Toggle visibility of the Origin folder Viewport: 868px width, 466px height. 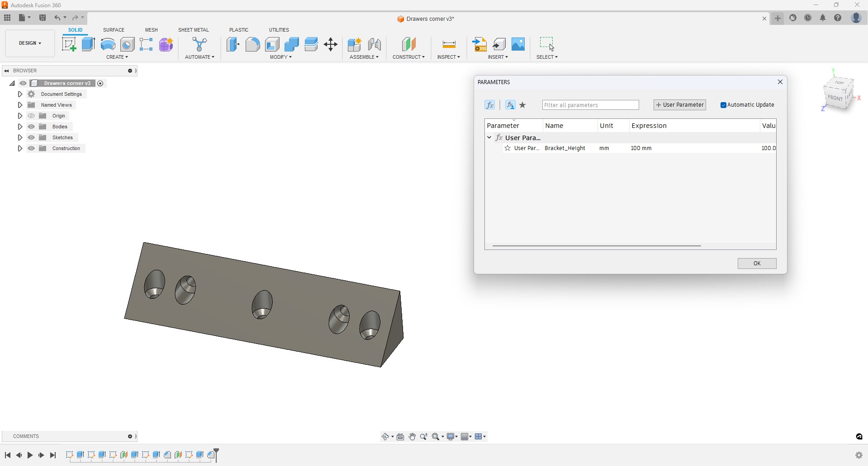point(31,116)
